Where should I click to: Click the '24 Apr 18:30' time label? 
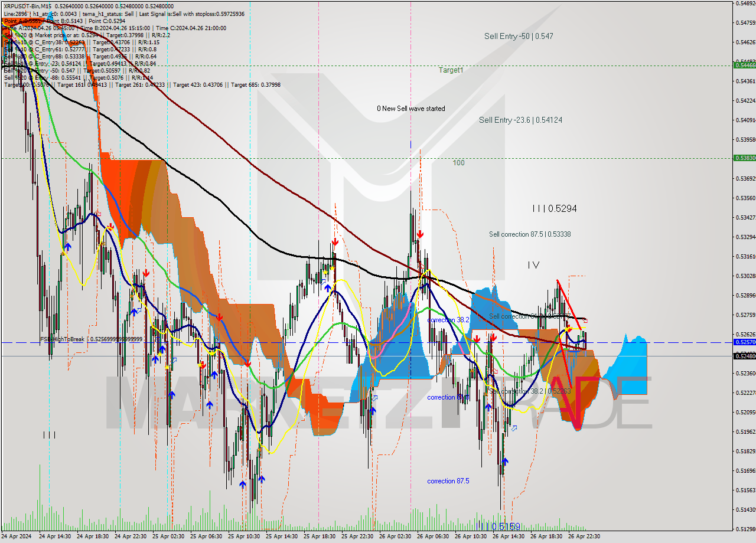pos(93,537)
